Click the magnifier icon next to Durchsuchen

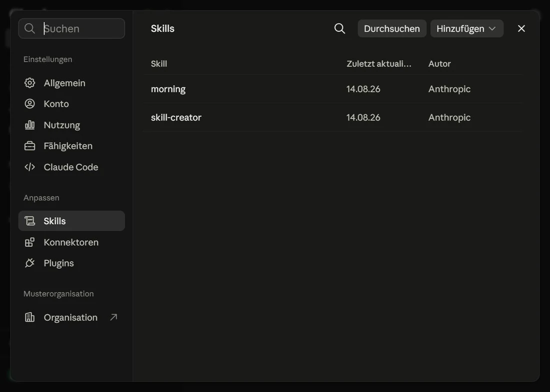(339, 28)
